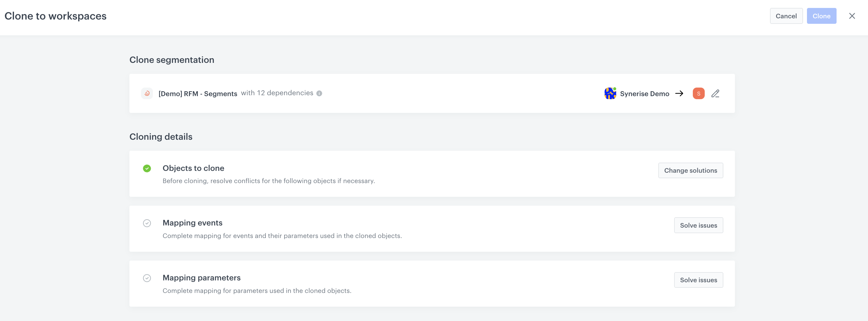Click the segmentation icon beside [Demo] RFM - Segments

[x=147, y=93]
